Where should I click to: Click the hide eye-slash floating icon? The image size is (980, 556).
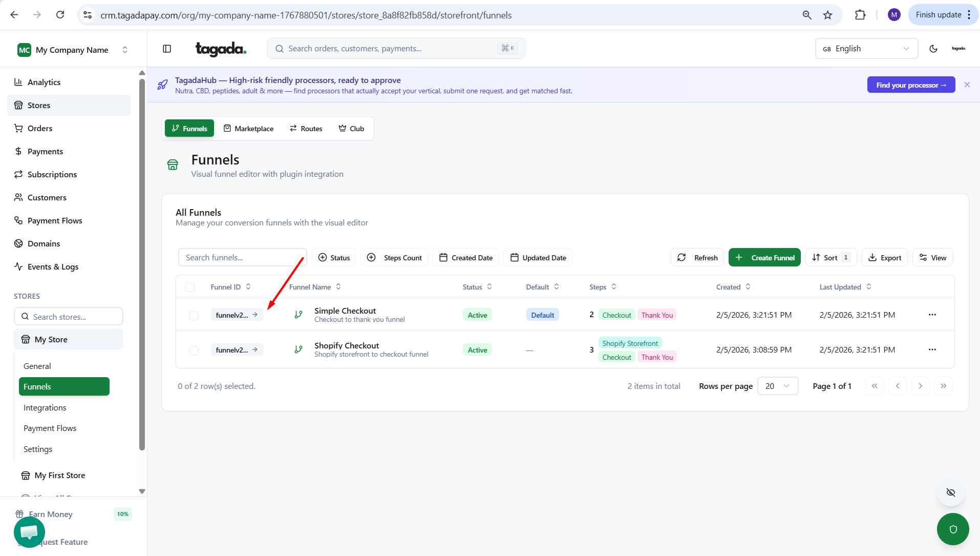click(950, 492)
